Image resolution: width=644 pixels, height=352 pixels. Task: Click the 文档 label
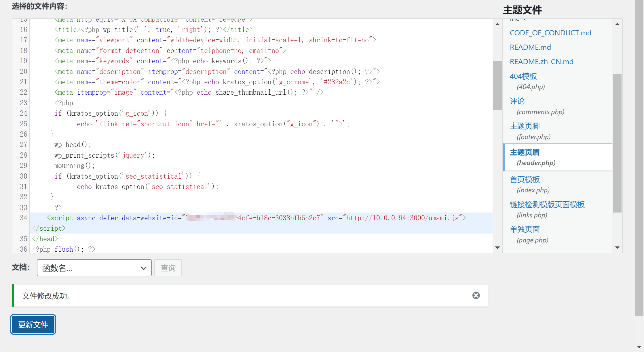tap(21, 267)
